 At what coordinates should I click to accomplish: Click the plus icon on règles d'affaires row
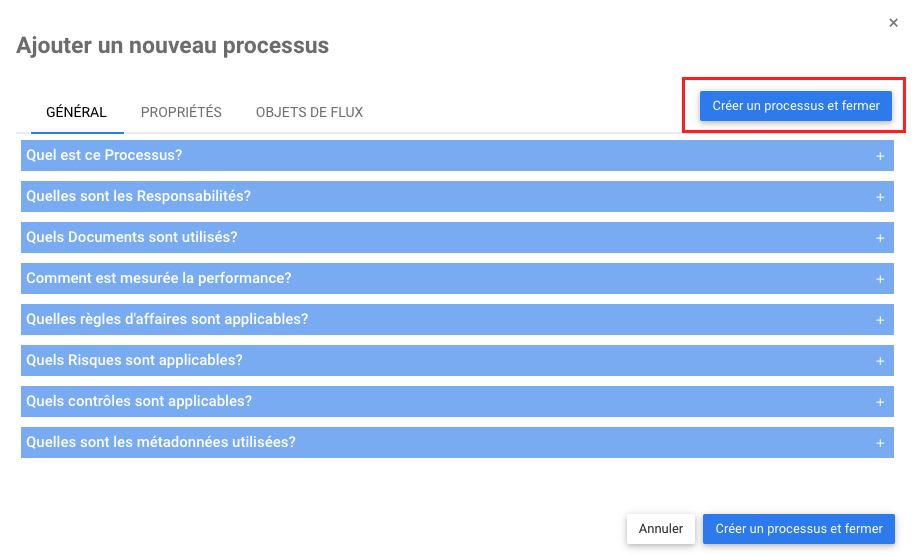[x=880, y=320]
